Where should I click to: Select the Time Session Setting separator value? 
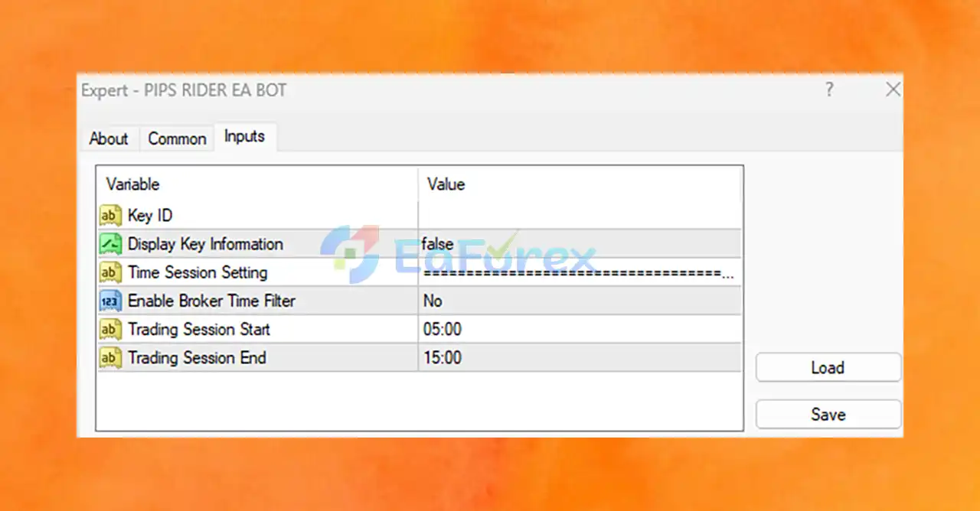click(580, 272)
